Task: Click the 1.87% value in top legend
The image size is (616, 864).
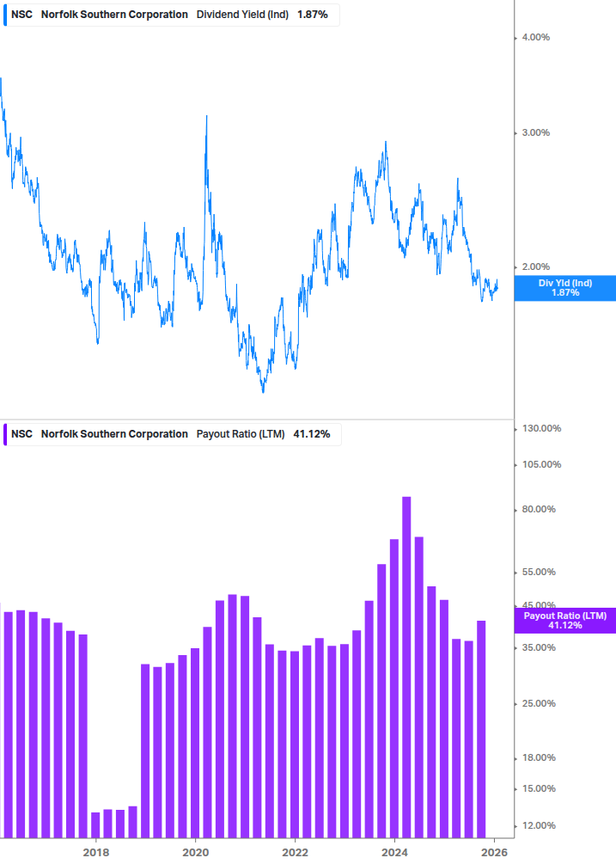Action: (312, 15)
